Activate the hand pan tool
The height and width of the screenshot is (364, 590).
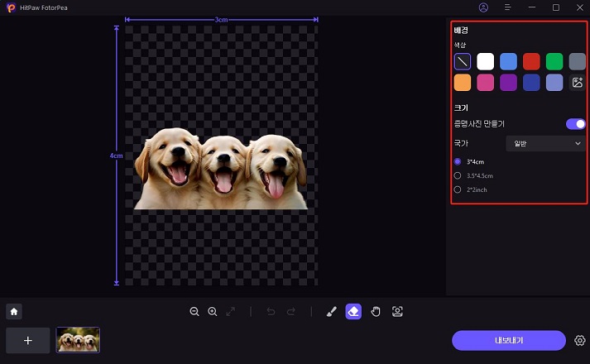coord(376,311)
